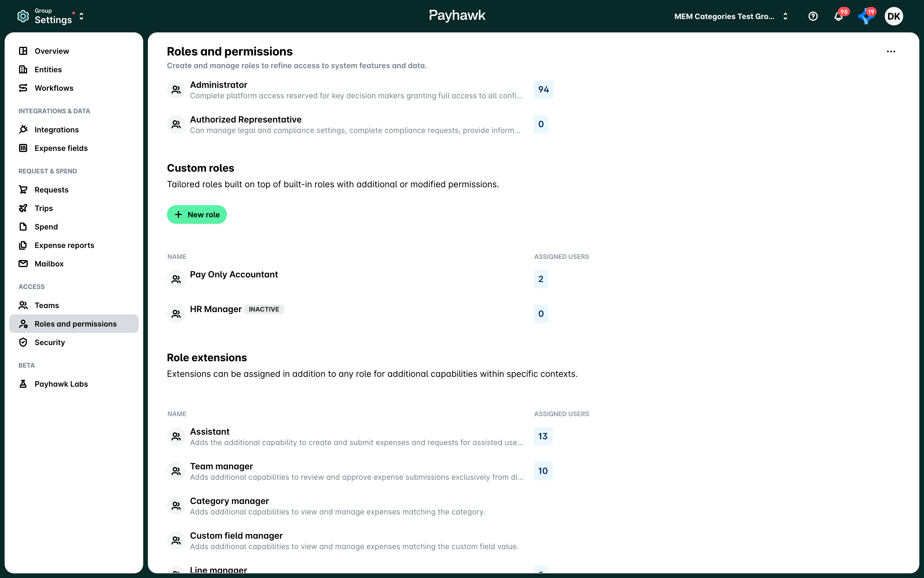The image size is (924, 578).
Task: Click the Custom field manager icon
Action: click(176, 540)
